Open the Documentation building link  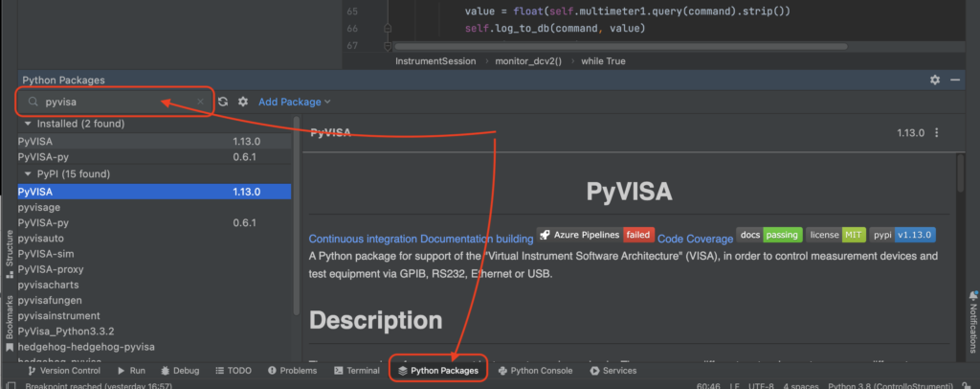pyautogui.click(x=477, y=239)
